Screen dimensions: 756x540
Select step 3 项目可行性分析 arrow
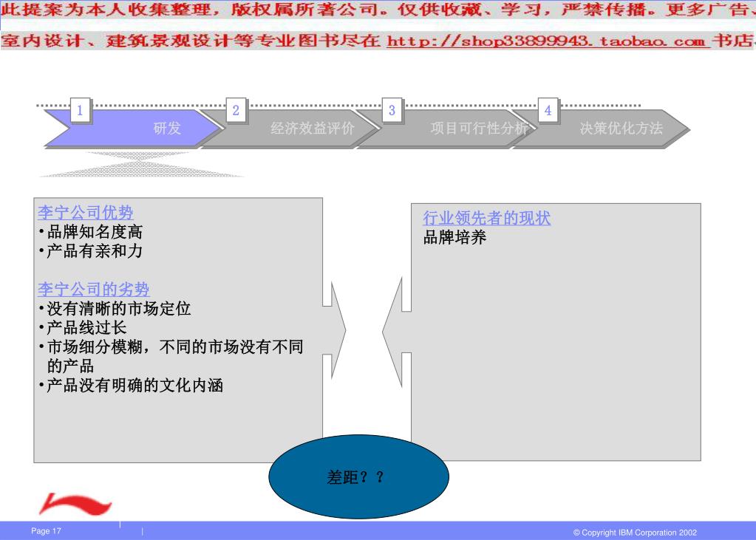[446, 129]
